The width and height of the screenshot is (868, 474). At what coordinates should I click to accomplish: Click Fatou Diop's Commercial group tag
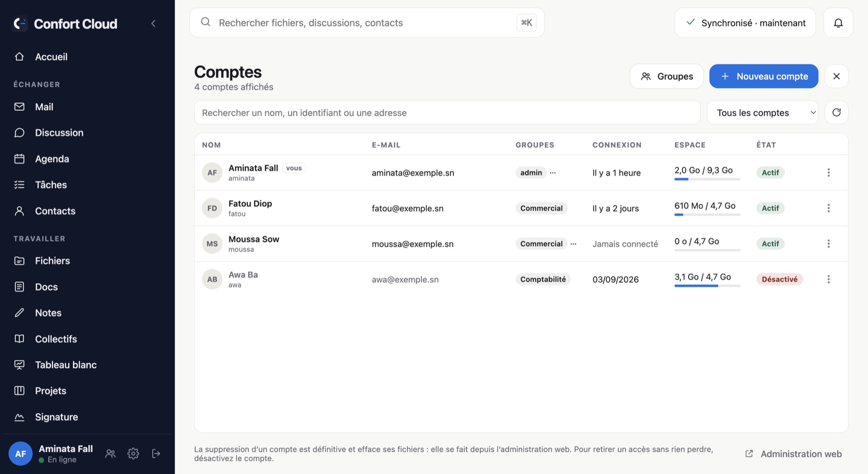[x=542, y=208]
